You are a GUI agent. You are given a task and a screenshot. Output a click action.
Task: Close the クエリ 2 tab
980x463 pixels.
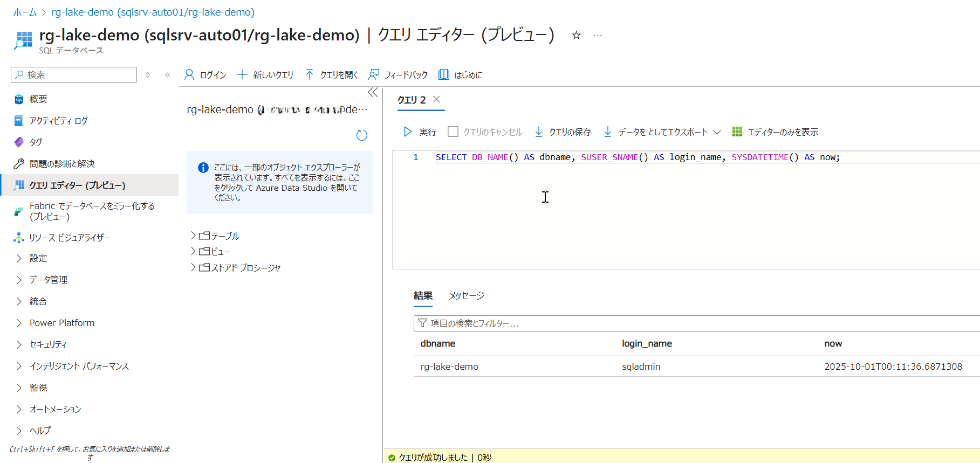point(436,99)
